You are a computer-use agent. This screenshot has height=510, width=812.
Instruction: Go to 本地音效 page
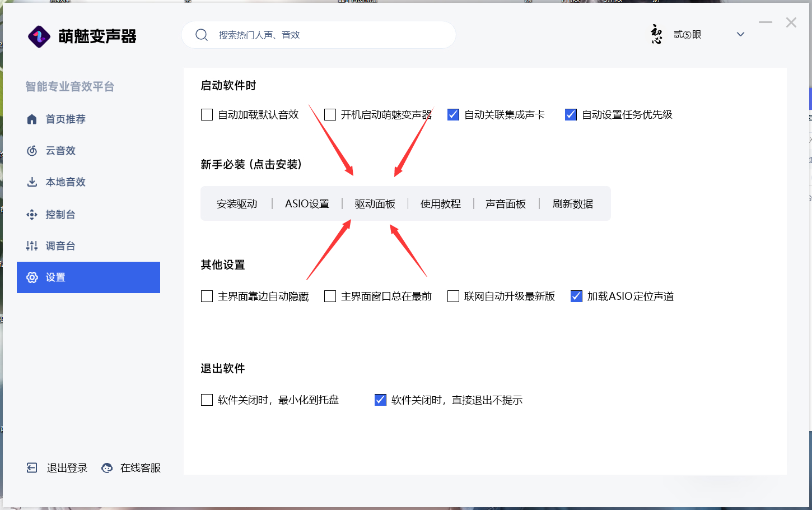click(x=88, y=182)
